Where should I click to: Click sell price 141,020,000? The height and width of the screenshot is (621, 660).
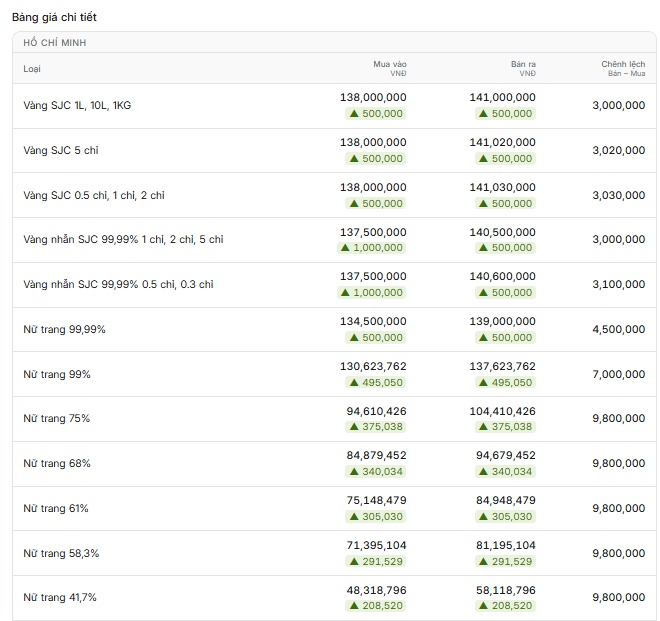pos(503,142)
